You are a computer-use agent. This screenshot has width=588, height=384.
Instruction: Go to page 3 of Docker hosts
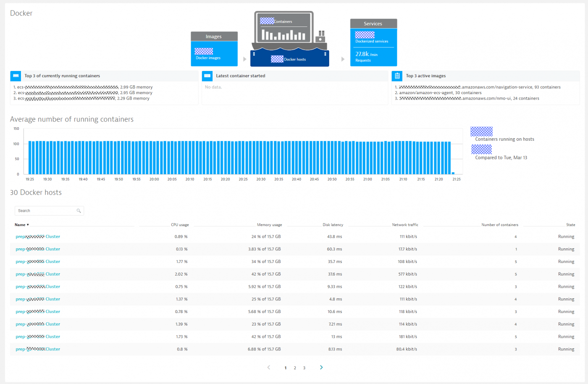click(304, 368)
